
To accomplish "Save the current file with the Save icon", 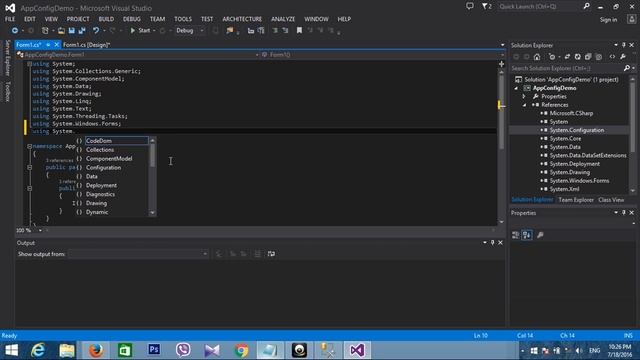I will pos(71,31).
